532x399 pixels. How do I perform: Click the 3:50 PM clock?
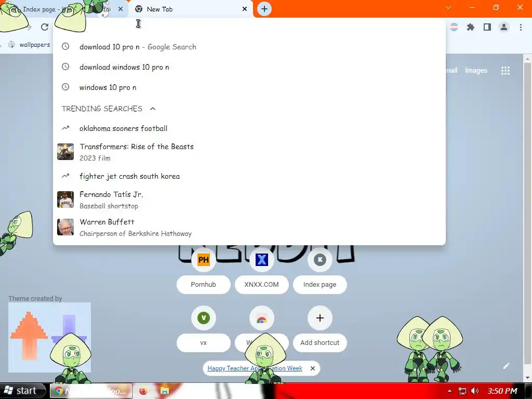click(x=502, y=391)
